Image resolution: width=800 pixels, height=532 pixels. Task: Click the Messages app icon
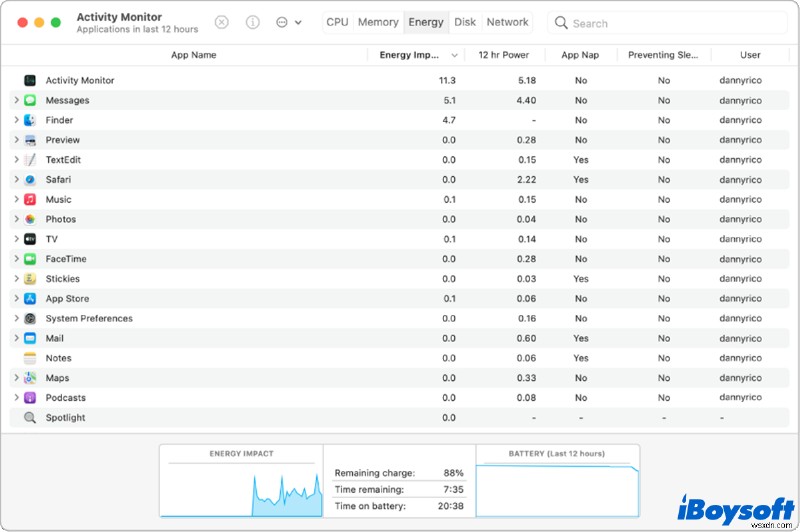click(30, 100)
